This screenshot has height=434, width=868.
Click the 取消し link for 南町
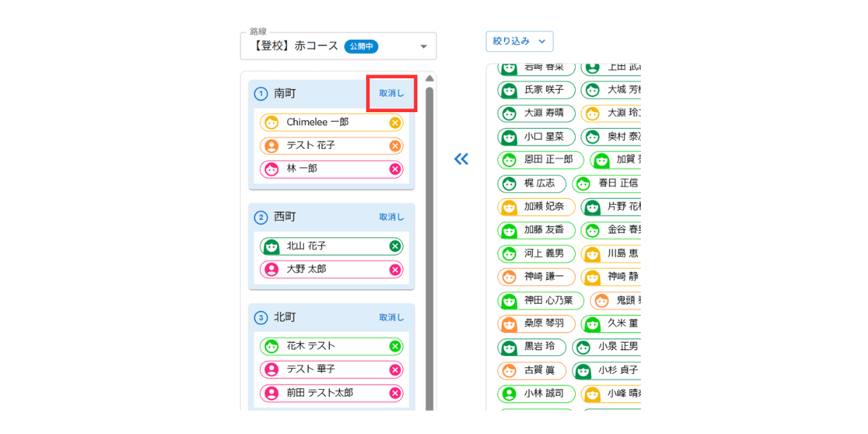click(x=391, y=93)
